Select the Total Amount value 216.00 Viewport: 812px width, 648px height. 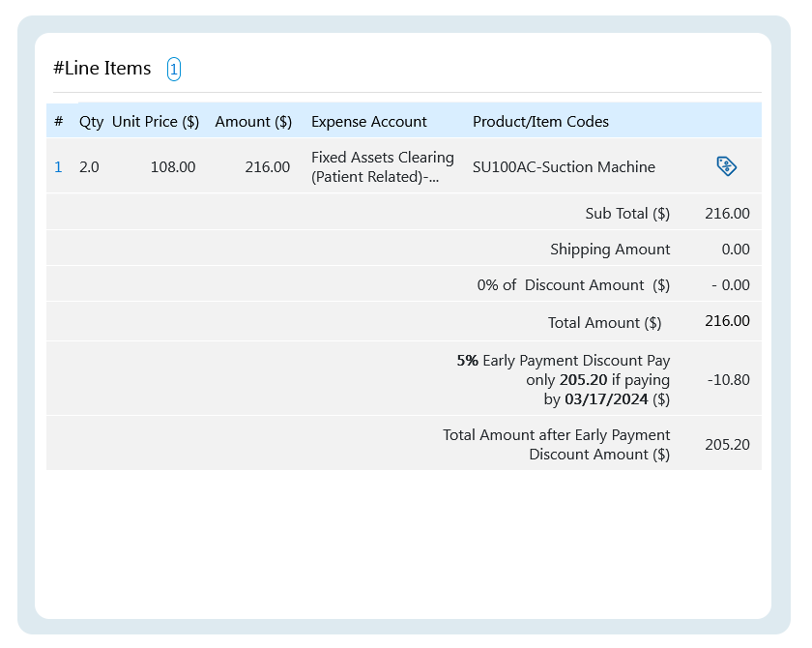727,321
